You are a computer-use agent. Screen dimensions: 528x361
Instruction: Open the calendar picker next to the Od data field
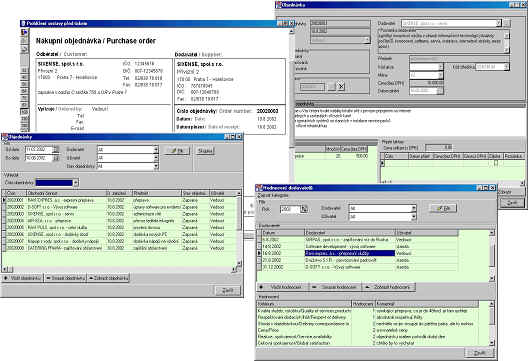click(56, 149)
